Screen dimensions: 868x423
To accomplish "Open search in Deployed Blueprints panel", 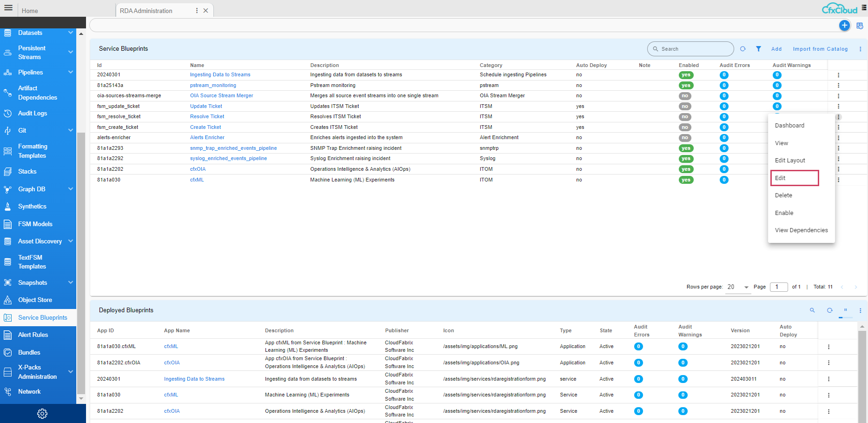I will pyautogui.click(x=812, y=310).
